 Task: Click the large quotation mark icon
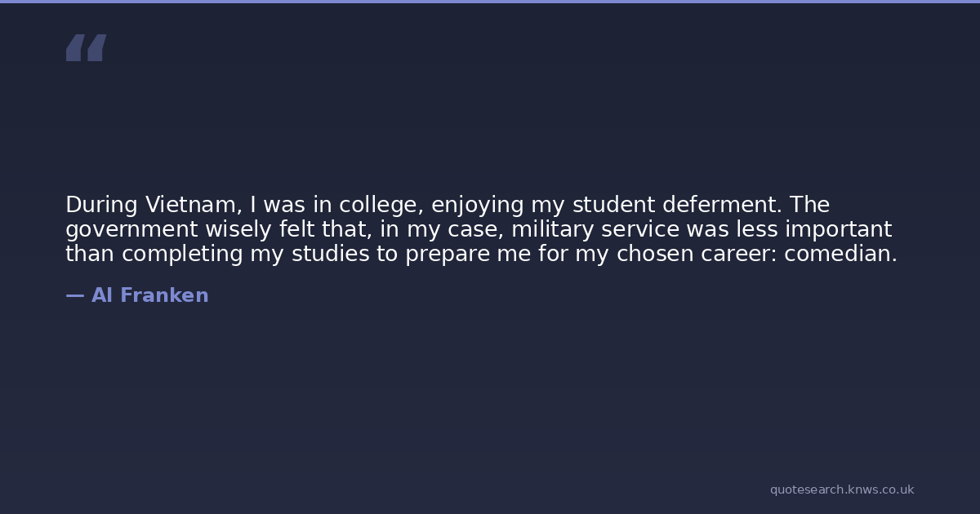coord(86,47)
